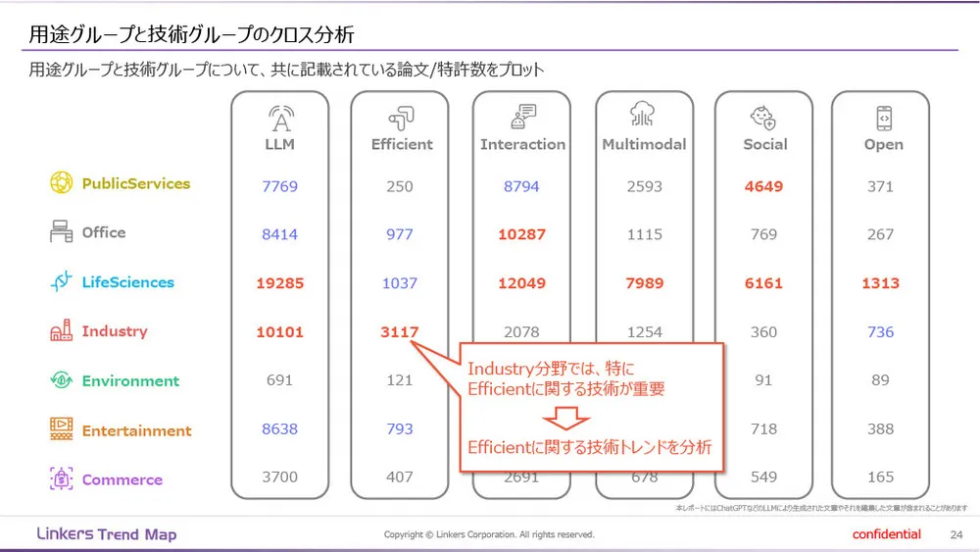980x552 pixels.
Task: Click the Open column header text
Action: [x=884, y=145]
